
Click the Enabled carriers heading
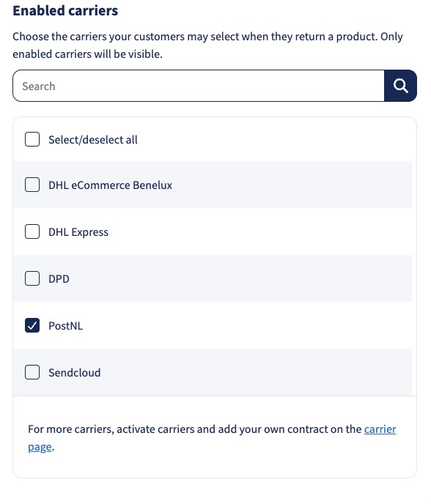click(x=65, y=10)
